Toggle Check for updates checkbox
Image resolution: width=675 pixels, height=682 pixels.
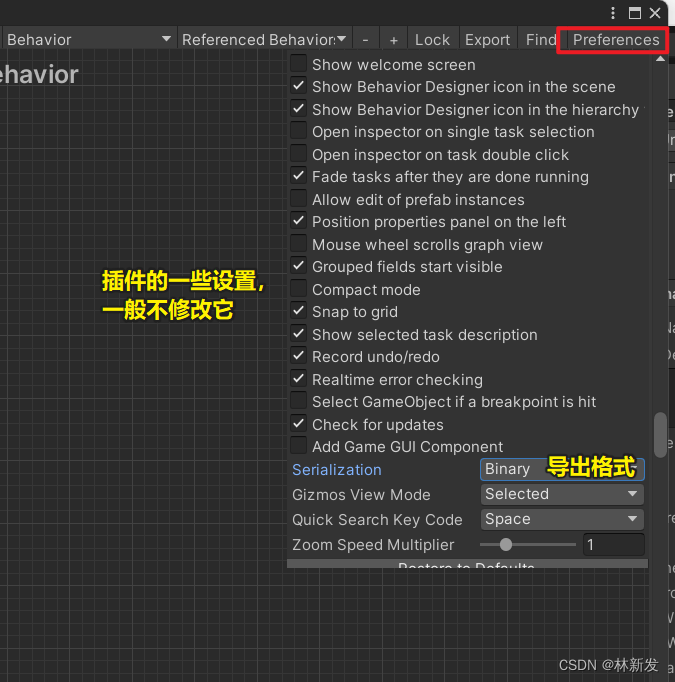[x=299, y=424]
